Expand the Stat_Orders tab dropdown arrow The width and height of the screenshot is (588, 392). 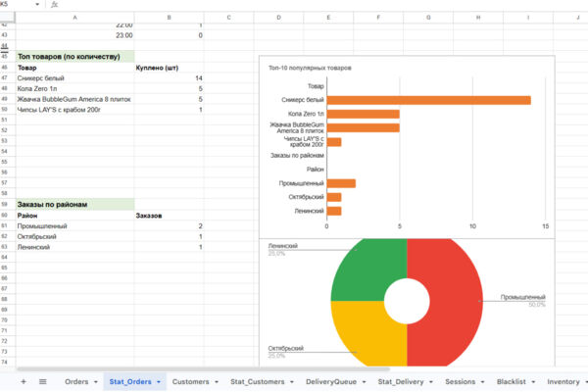[x=158, y=382]
